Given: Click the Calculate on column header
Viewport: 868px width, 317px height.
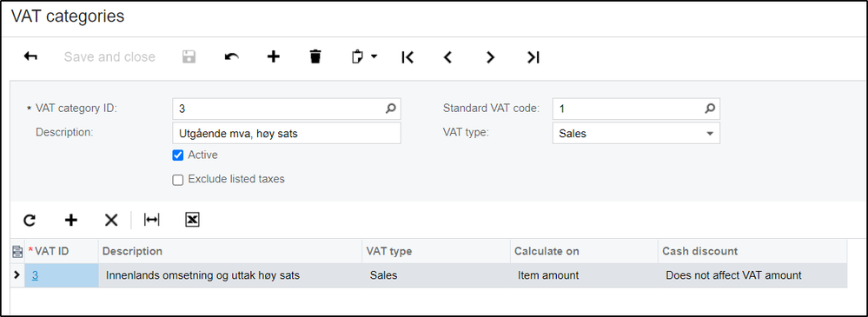Looking at the screenshot, I should click(584, 251).
